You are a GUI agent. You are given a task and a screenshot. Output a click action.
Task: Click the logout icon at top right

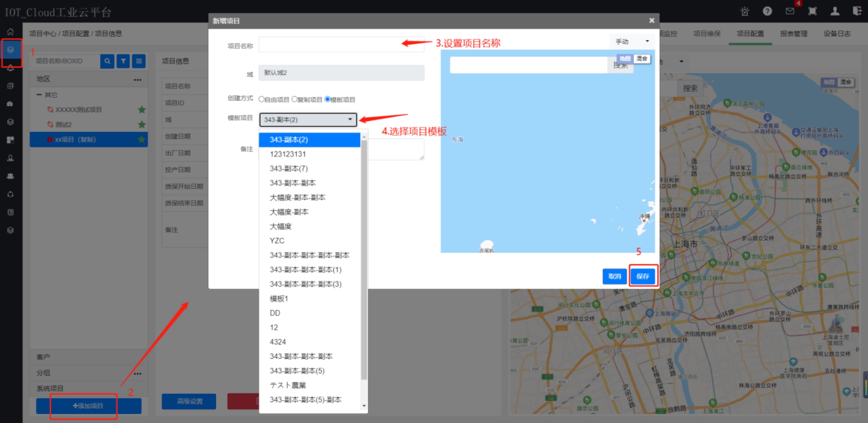coord(857,12)
